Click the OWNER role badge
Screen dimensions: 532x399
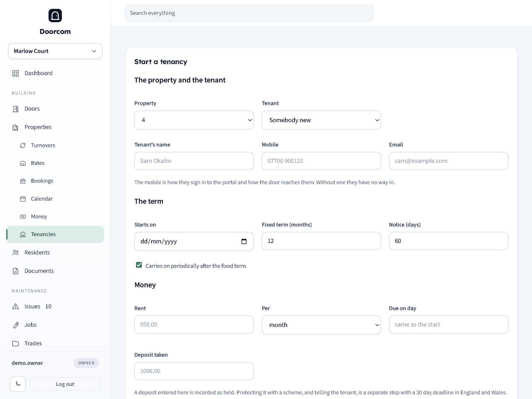click(x=86, y=363)
